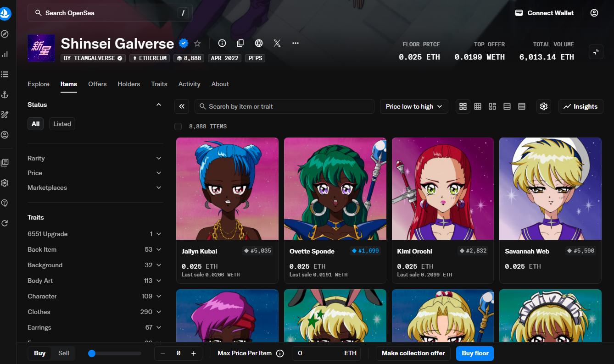Add Shinsei Galverse to watchlist with star icon
614x364 pixels.
197,44
